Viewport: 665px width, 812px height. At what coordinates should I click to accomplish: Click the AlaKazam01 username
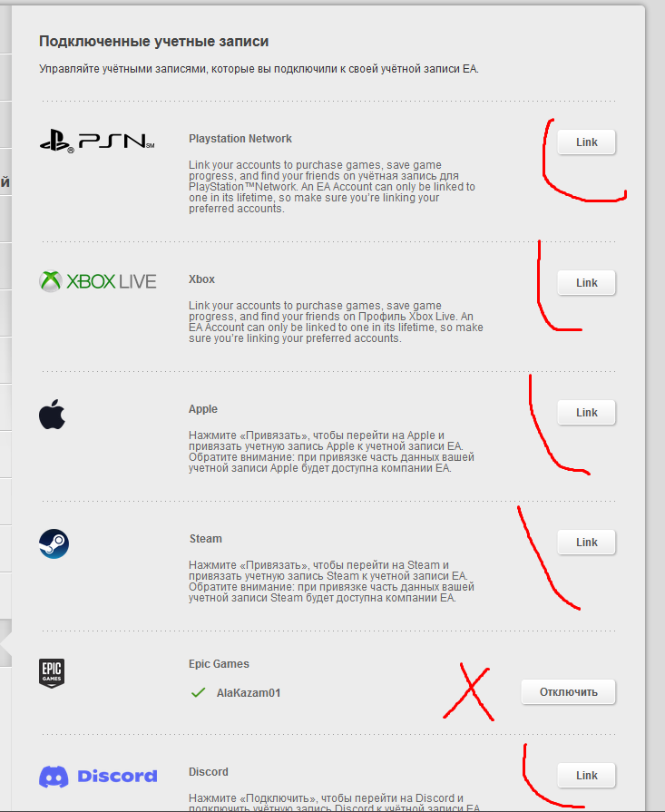click(249, 693)
